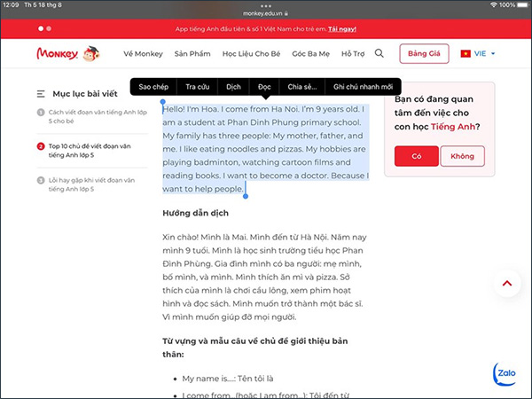
Task: Choose Ghi chú nhanh mới option
Action: (x=363, y=87)
